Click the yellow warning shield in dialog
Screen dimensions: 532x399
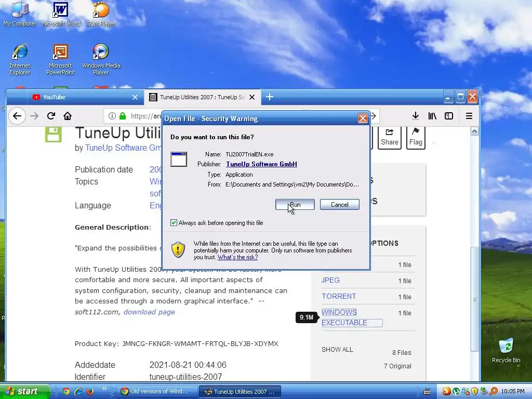coord(178,250)
